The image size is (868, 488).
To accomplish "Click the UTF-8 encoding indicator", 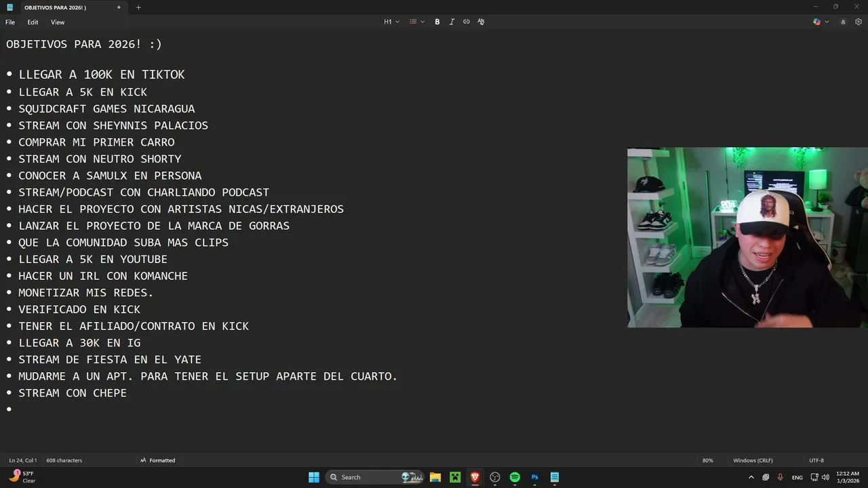I will click(816, 460).
